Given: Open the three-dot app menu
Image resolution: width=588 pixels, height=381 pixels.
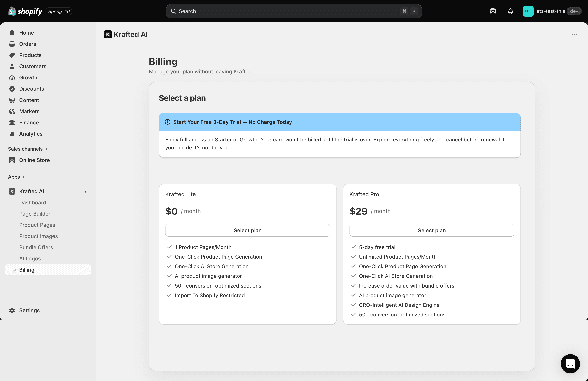Looking at the screenshot, I should pos(574,34).
